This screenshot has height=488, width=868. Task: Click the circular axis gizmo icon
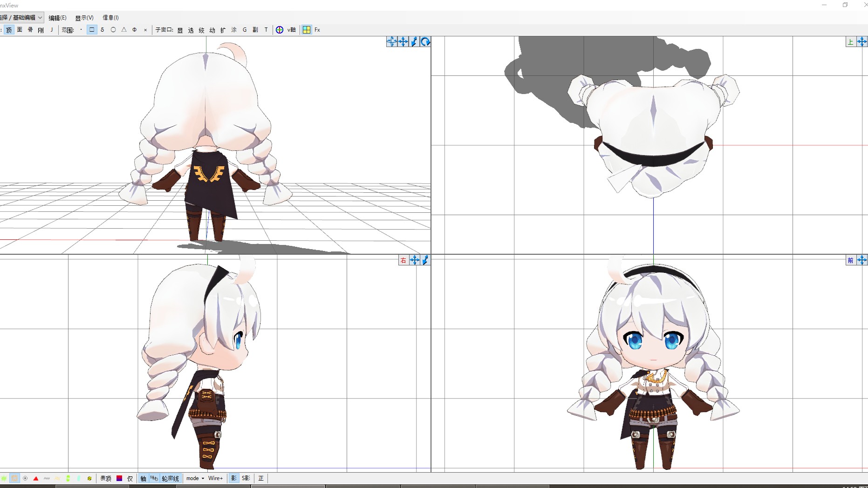[280, 30]
